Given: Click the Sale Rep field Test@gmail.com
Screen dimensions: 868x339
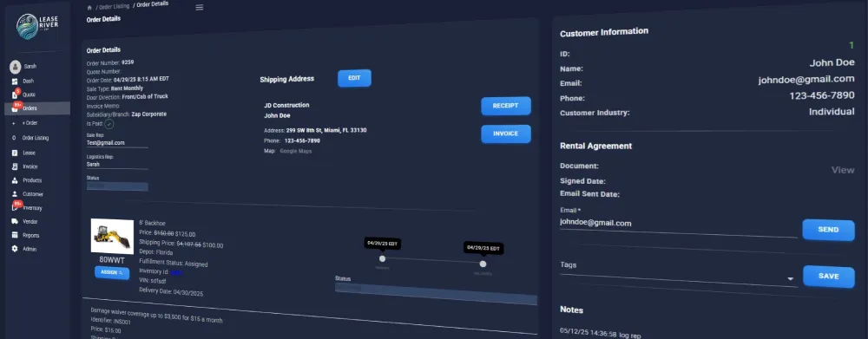Looking at the screenshot, I should [117, 143].
